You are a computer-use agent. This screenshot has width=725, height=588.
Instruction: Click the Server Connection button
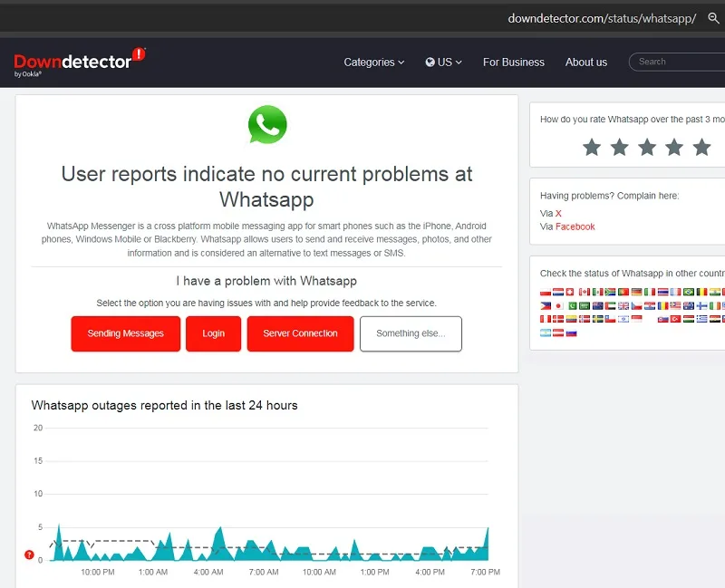pos(301,333)
